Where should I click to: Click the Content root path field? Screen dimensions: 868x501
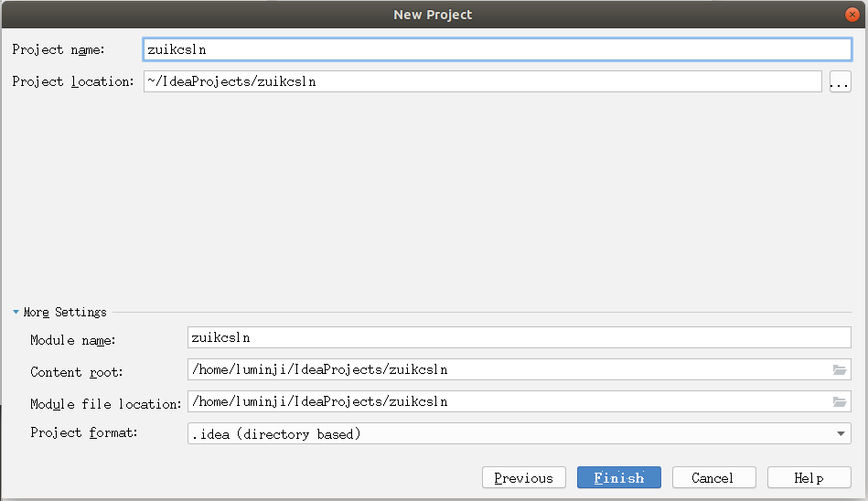click(x=508, y=370)
